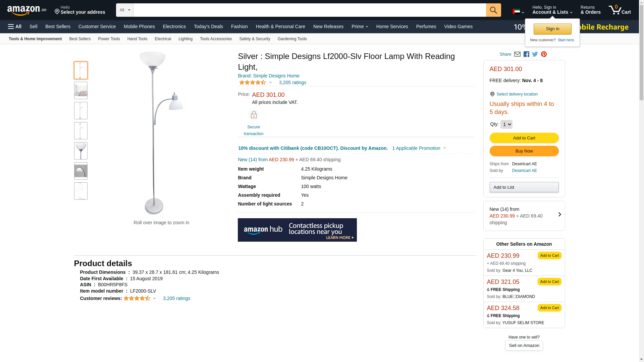Viewport: 644px width, 362px height.
Task: Open Today's Deals in navigation bar
Action: click(x=208, y=26)
